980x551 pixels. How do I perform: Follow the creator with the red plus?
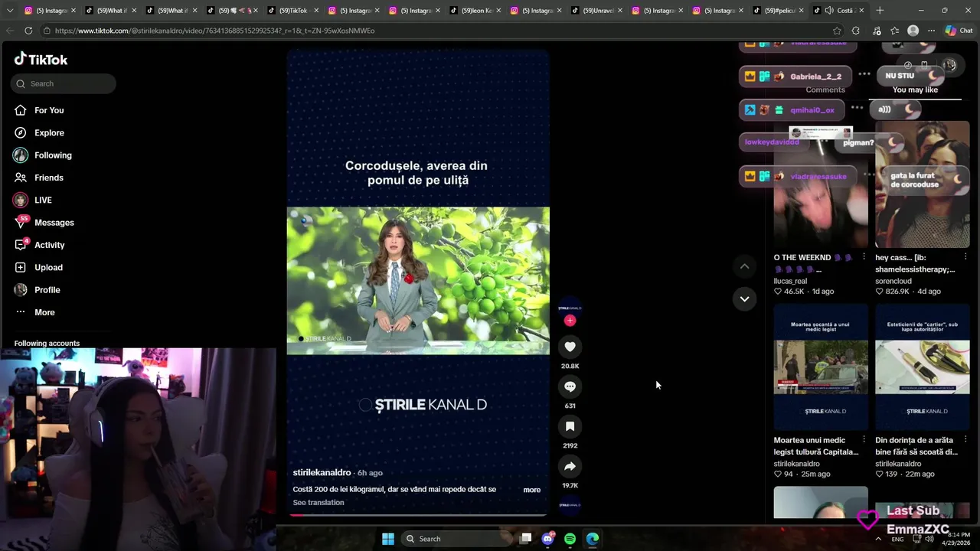click(x=570, y=321)
